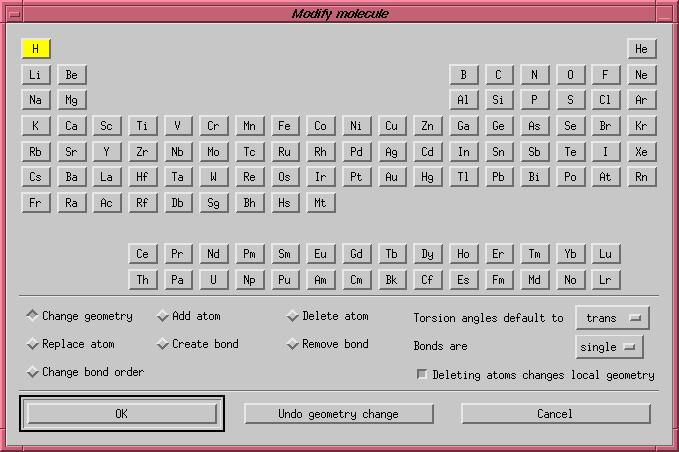Screen dimensions: 679x452
Task: Open the bond type single dropdown
Action: 609,346
